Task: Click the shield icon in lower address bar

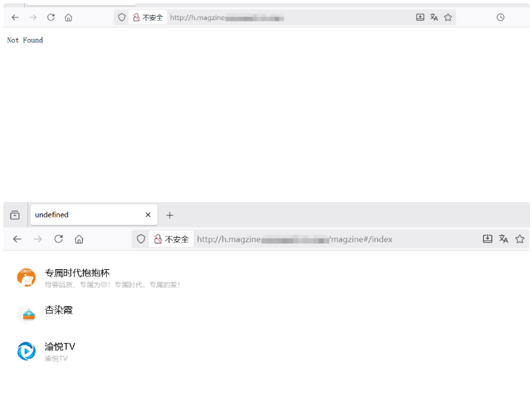Action: coord(141,239)
